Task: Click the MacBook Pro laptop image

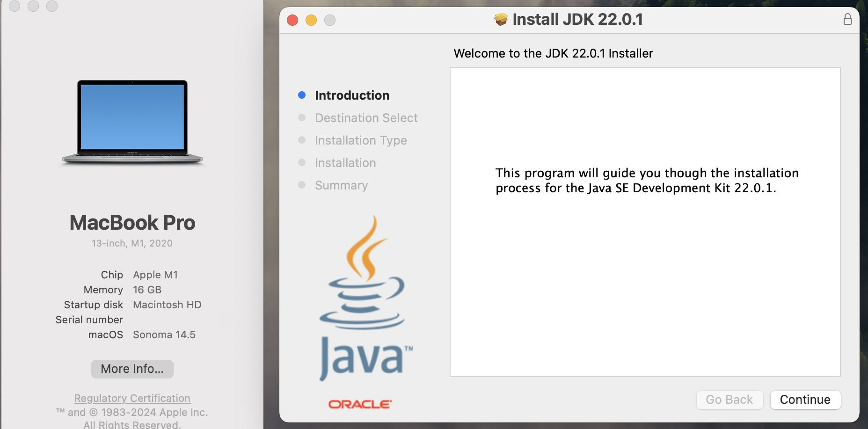Action: pyautogui.click(x=132, y=122)
